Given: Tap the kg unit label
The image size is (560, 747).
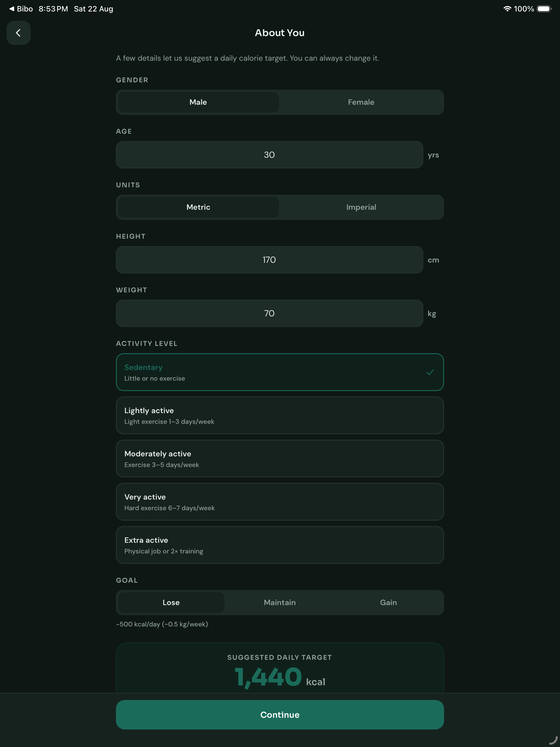Looking at the screenshot, I should [432, 314].
